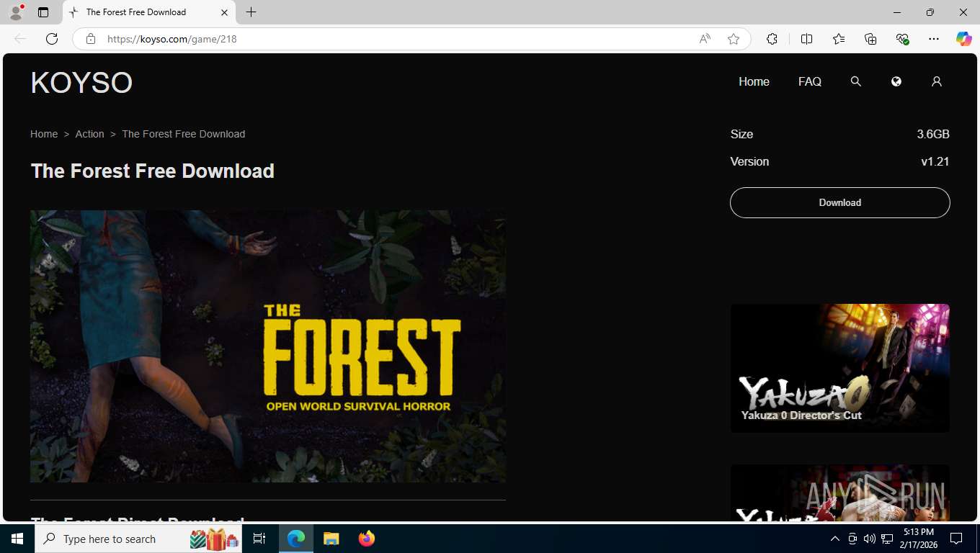Click the taskbar search box
980x553 pixels.
140,539
